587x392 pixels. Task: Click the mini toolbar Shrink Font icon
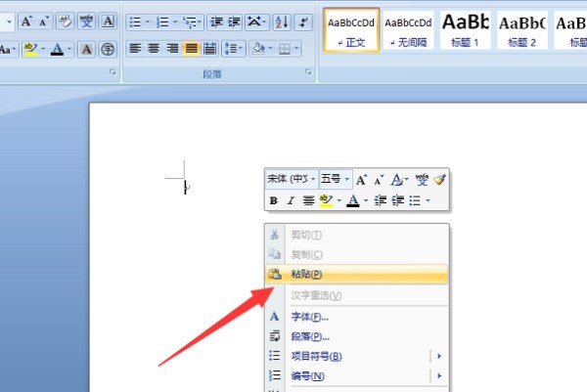[x=379, y=180]
